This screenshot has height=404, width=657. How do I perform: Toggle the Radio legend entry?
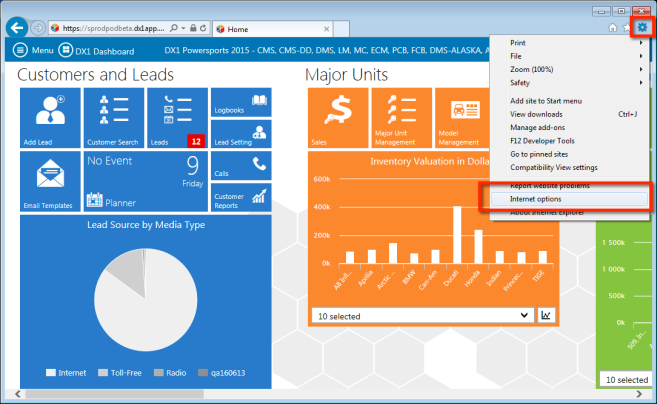(x=170, y=373)
